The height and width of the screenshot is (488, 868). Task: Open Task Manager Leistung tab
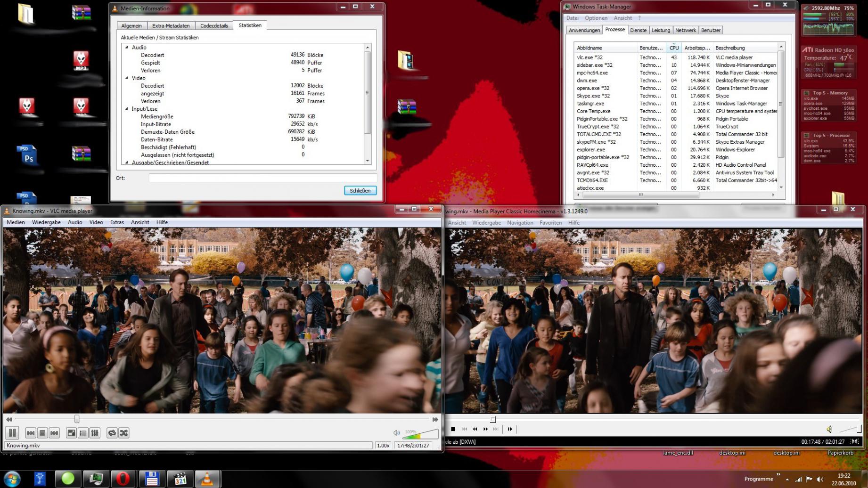pos(661,30)
